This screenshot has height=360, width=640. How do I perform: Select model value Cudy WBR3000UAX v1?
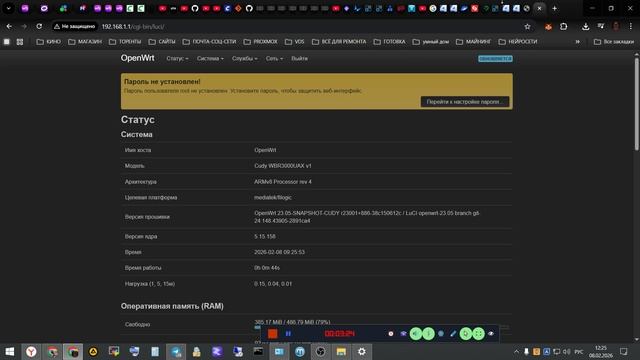click(x=282, y=166)
